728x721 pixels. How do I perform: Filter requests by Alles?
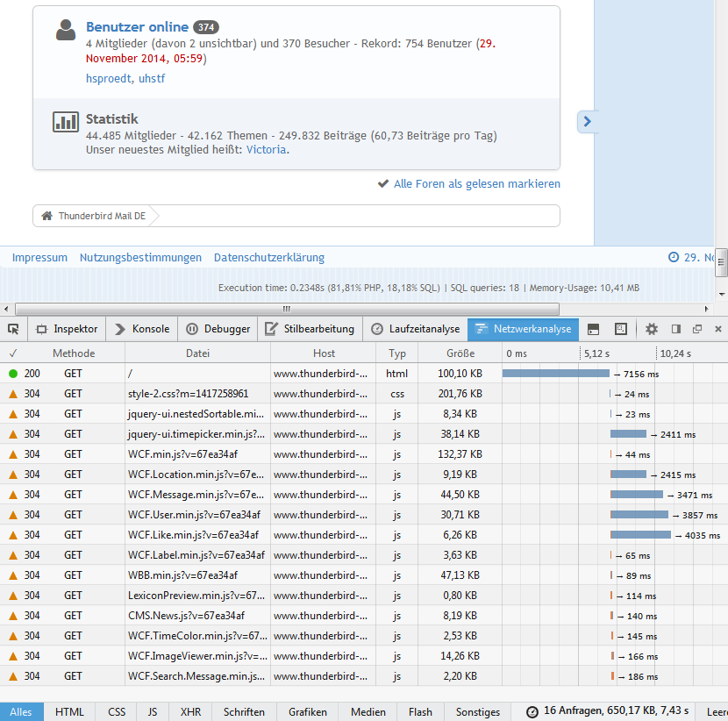21,711
